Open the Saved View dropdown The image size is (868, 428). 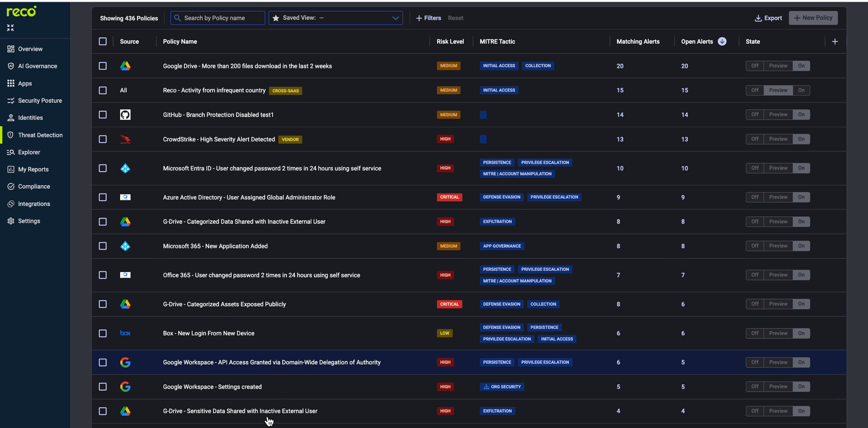click(x=335, y=18)
